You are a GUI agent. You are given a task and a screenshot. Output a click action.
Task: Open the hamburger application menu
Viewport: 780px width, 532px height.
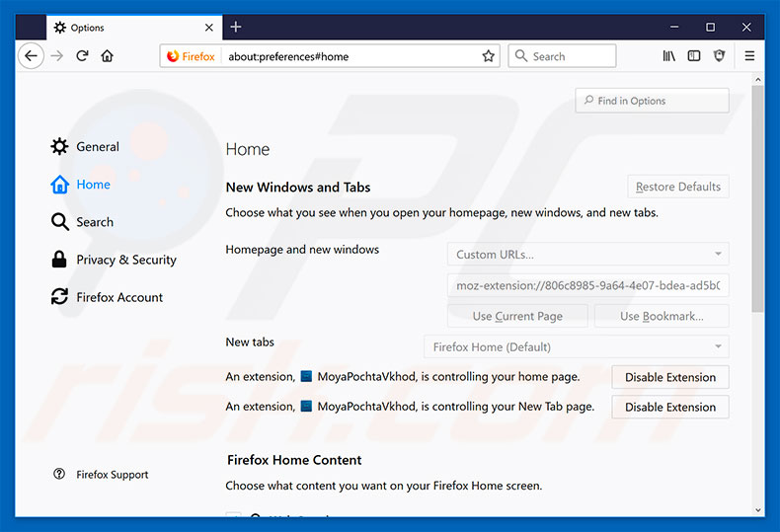point(749,56)
